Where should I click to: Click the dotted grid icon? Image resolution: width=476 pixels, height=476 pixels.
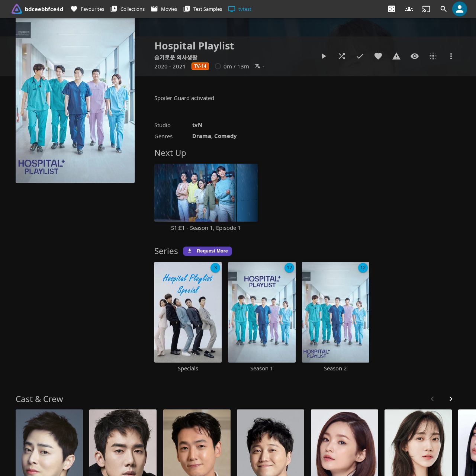[x=433, y=56]
